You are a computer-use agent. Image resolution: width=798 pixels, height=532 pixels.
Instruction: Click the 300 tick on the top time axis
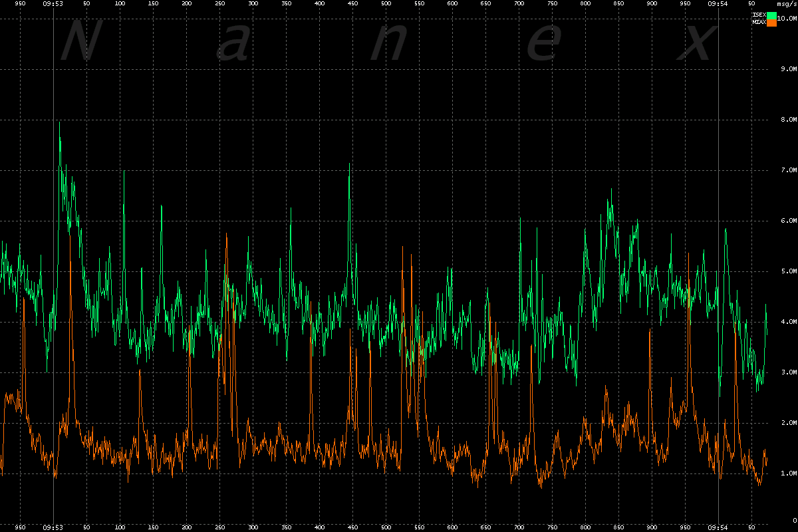tap(253, 4)
